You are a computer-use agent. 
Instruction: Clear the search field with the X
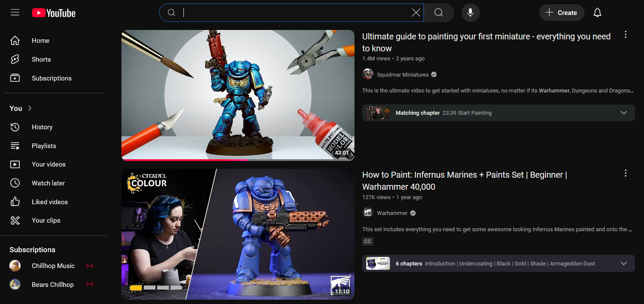[x=415, y=12]
